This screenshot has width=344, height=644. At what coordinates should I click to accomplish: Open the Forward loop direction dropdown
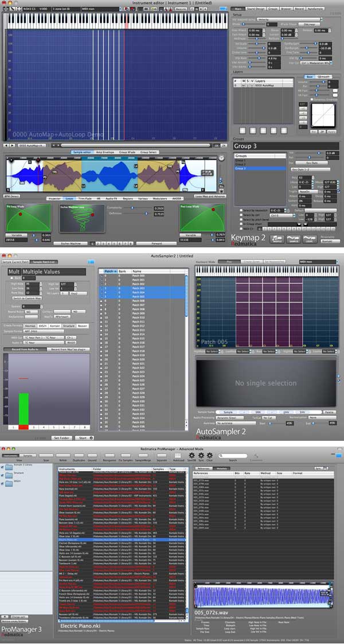coord(156,243)
